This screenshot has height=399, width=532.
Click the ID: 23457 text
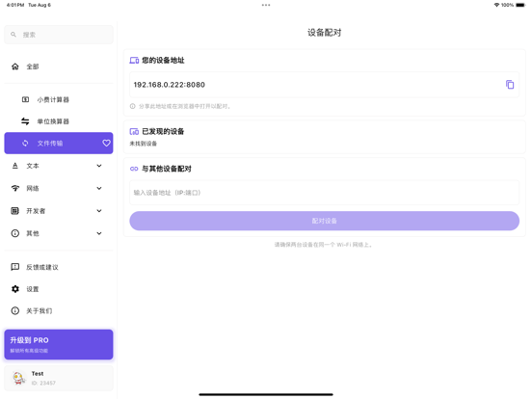(43, 383)
